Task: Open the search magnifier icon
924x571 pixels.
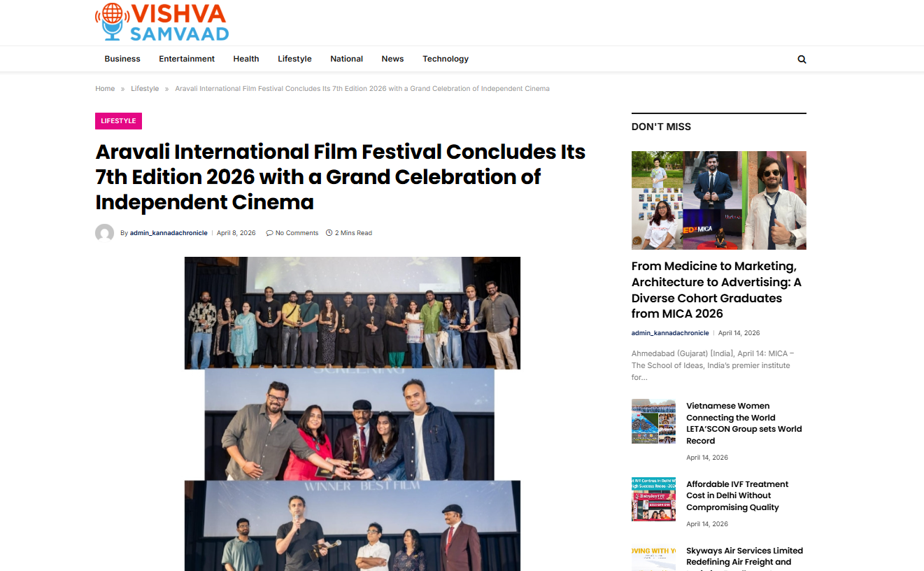Action: coord(802,59)
